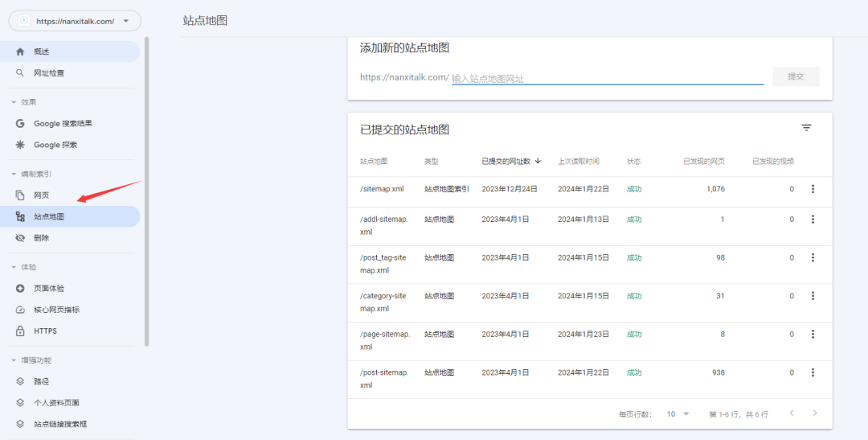This screenshot has width=868, height=440.
Task: Click the 站点地图 column header
Action: [x=374, y=161]
